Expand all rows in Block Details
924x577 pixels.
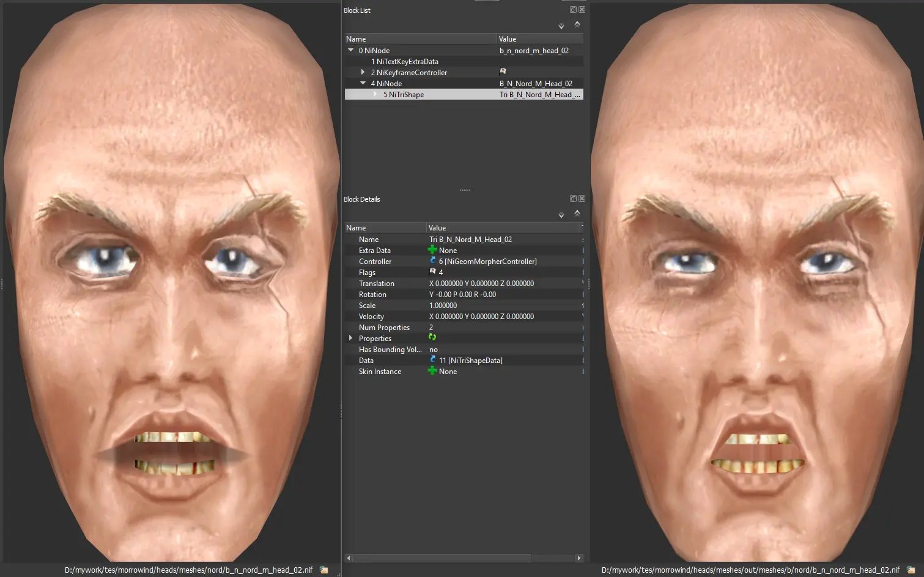pos(561,215)
